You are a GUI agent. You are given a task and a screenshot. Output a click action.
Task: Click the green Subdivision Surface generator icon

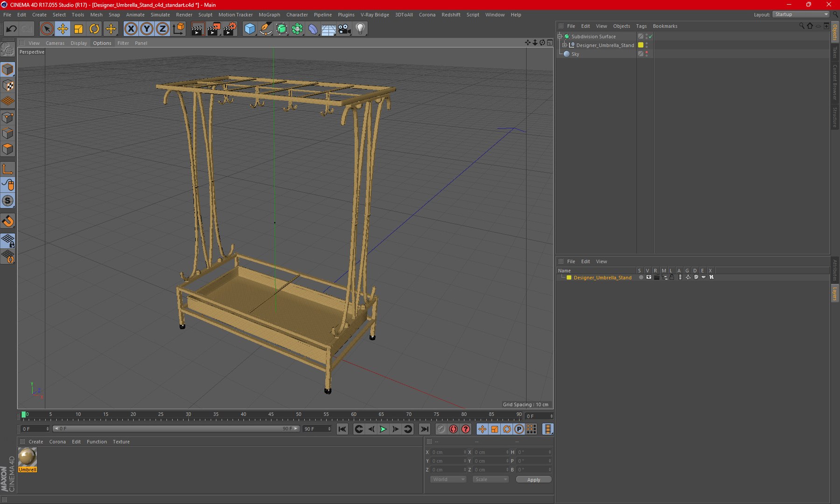point(281,29)
